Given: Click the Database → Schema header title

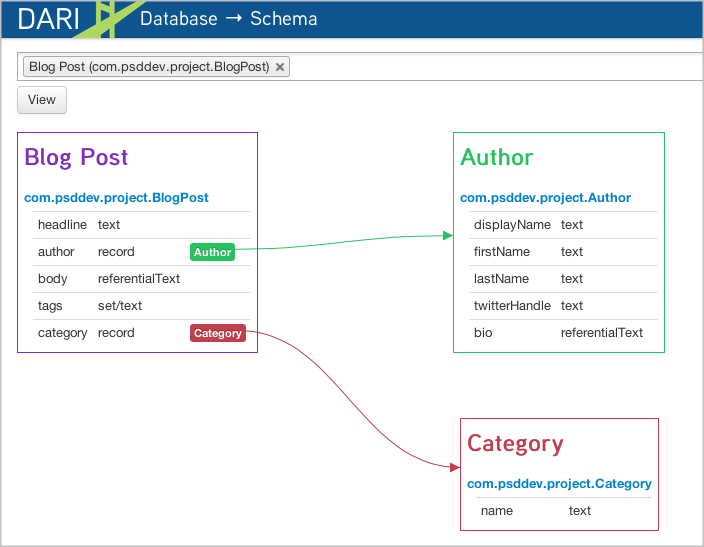Looking at the screenshot, I should tap(229, 19).
